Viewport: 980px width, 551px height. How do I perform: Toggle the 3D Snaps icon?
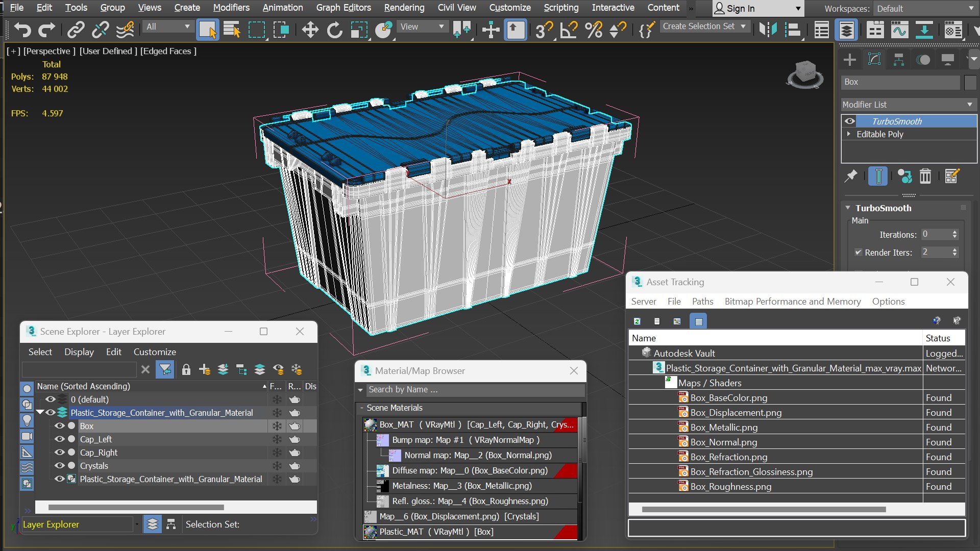pyautogui.click(x=544, y=30)
